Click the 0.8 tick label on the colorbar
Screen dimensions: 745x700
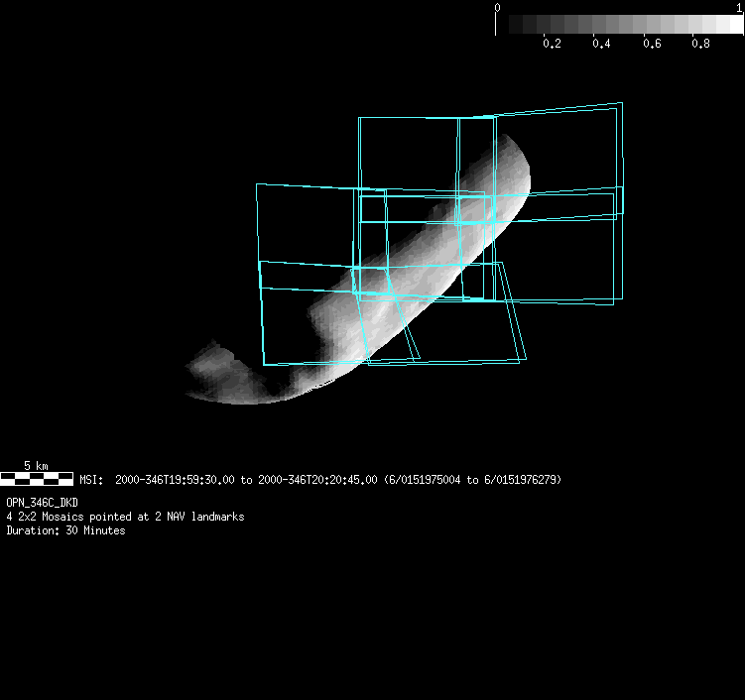(x=700, y=45)
